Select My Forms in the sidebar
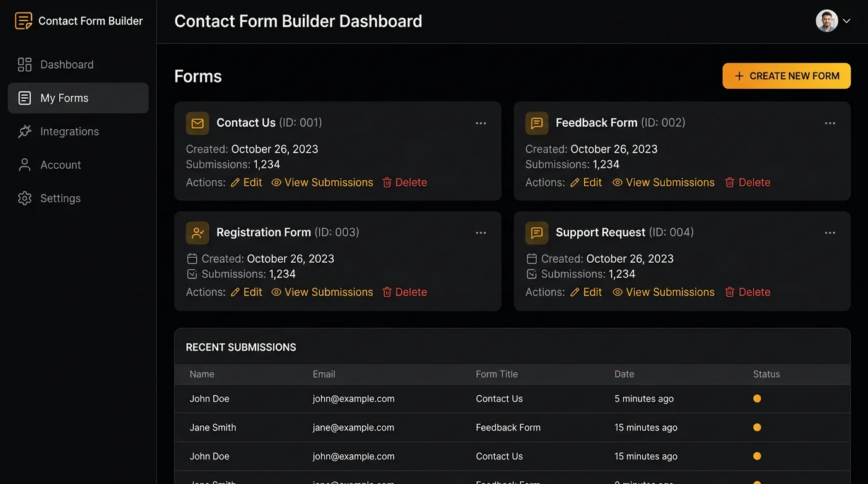This screenshot has width=868, height=484. 78,98
